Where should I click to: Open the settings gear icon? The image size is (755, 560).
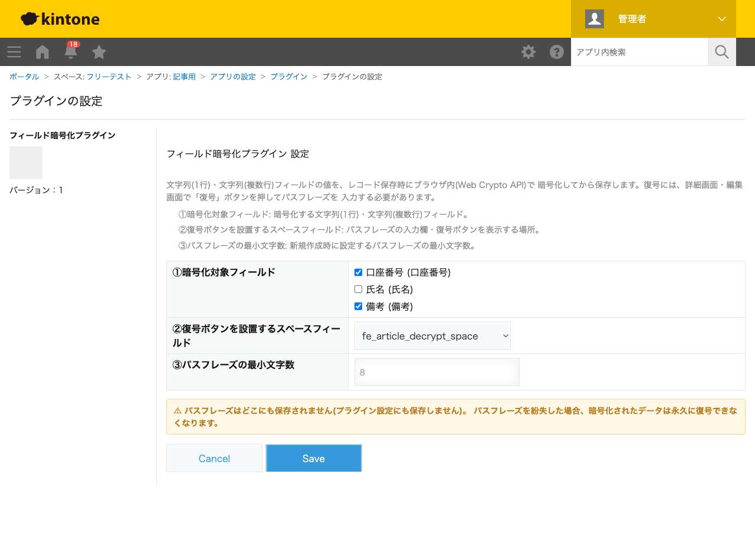pos(528,52)
